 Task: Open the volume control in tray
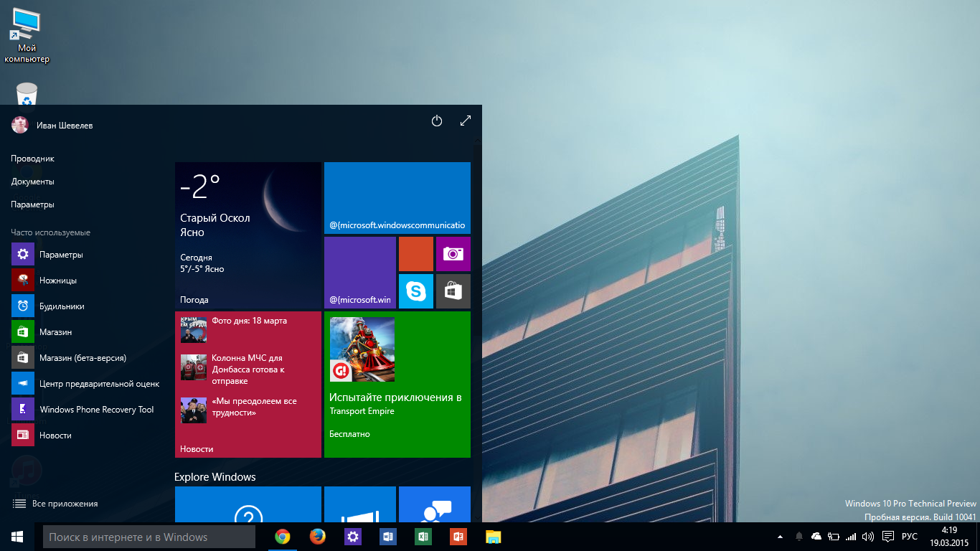pyautogui.click(x=868, y=537)
